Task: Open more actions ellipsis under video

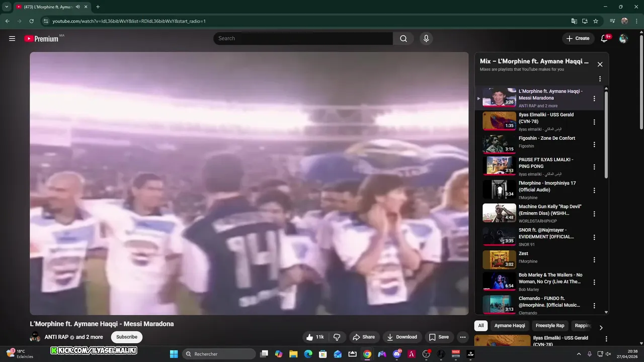Action: (463, 337)
